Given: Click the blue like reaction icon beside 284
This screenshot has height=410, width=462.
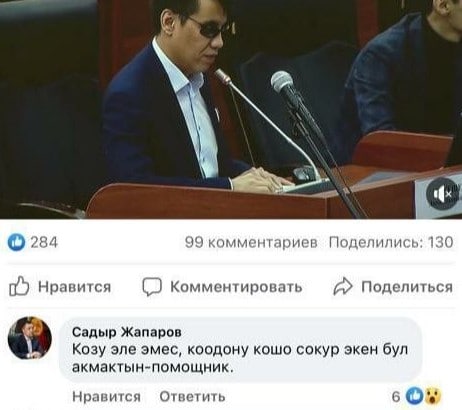Looking at the screenshot, I should pyautogui.click(x=16, y=242).
